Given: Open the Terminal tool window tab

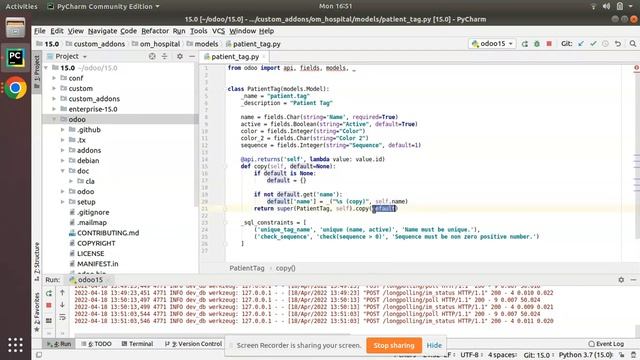Looking at the screenshot, I should point(138,344).
